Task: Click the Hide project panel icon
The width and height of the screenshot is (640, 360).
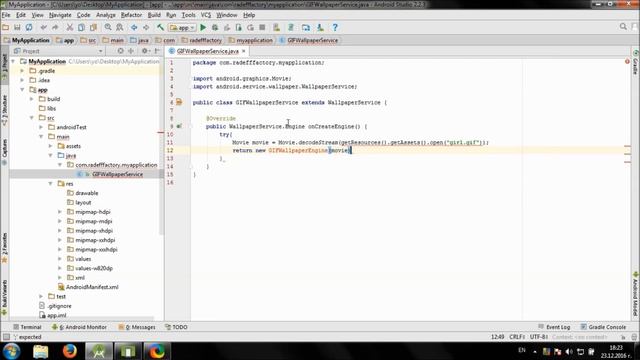Action: [157, 51]
